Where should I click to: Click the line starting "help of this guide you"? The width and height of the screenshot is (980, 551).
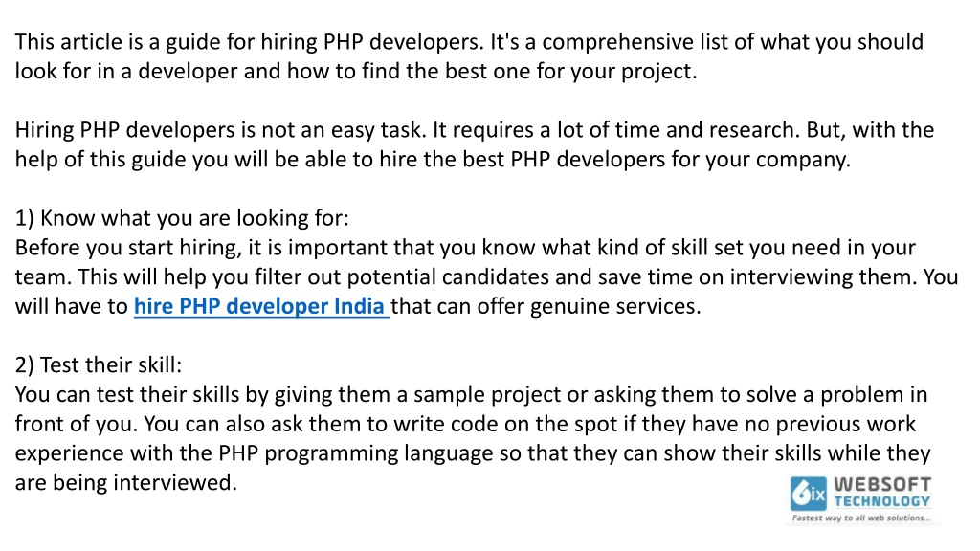(433, 160)
